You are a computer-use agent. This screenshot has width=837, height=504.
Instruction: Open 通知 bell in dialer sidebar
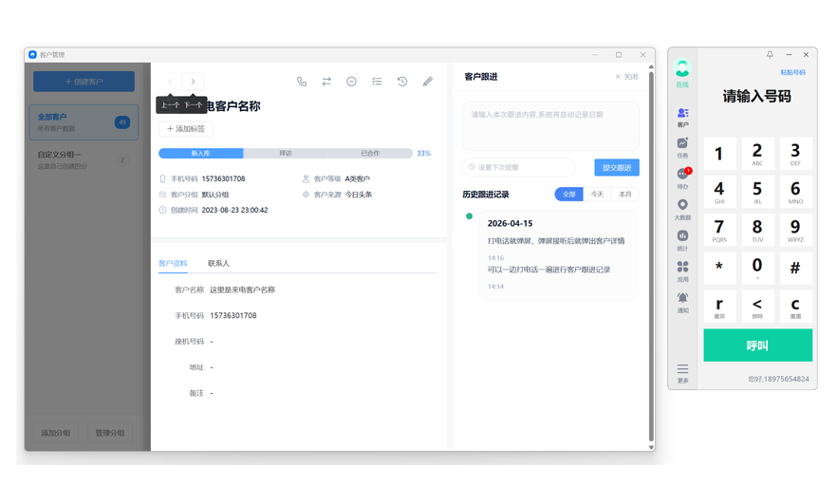coord(682,302)
